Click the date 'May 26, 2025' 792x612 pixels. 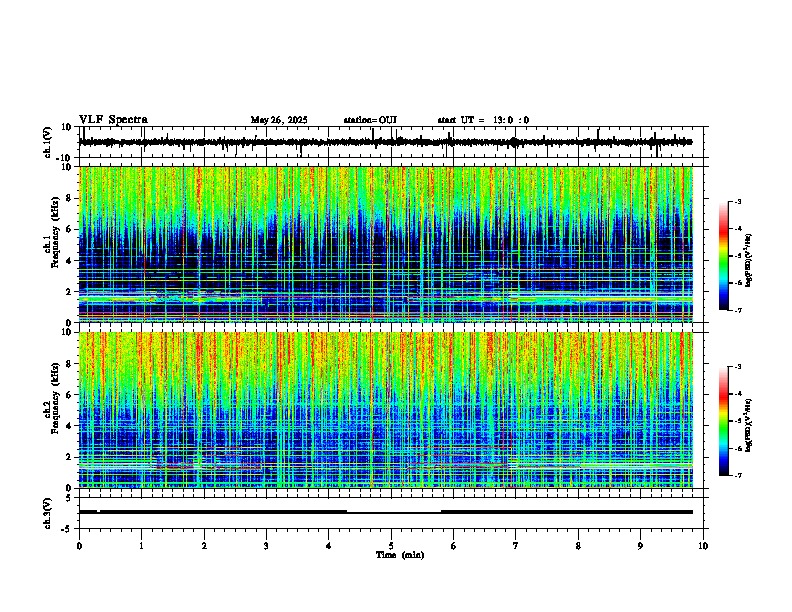pos(279,120)
